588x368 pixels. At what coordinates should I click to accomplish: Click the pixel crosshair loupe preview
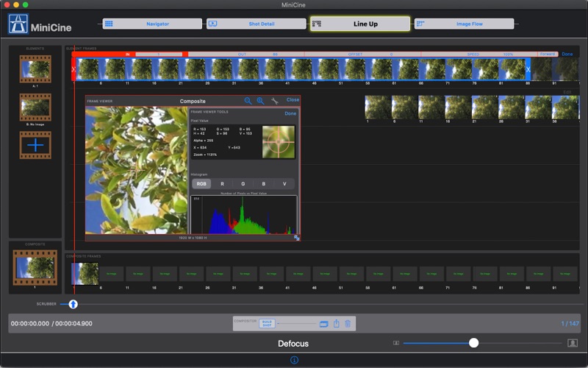(x=279, y=142)
